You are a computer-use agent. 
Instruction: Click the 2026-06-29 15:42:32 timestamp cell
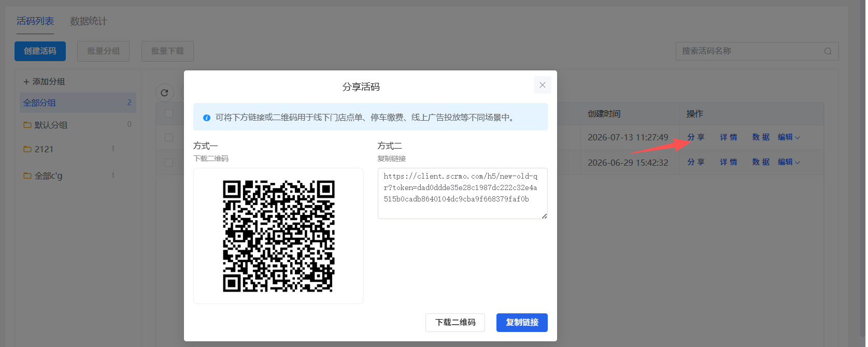point(628,163)
